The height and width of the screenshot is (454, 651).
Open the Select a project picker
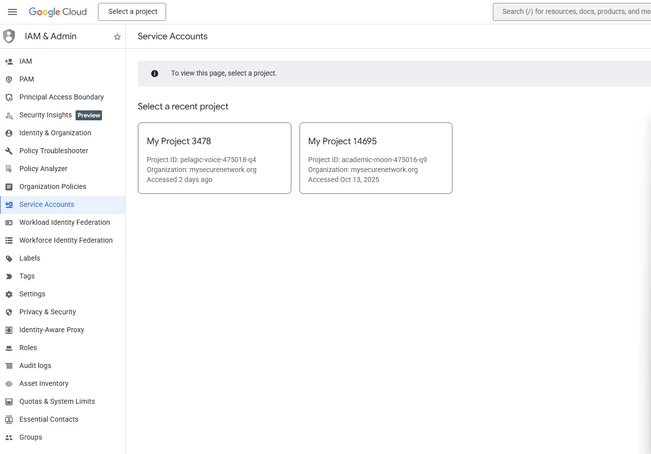(x=132, y=12)
